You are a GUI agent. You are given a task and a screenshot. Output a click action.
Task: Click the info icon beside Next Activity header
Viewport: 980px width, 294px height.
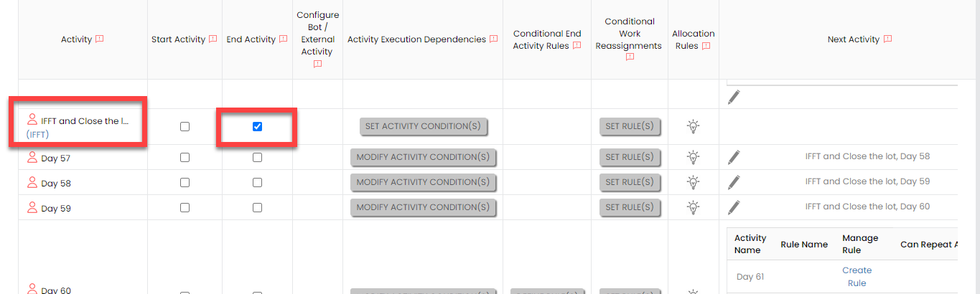click(x=888, y=39)
